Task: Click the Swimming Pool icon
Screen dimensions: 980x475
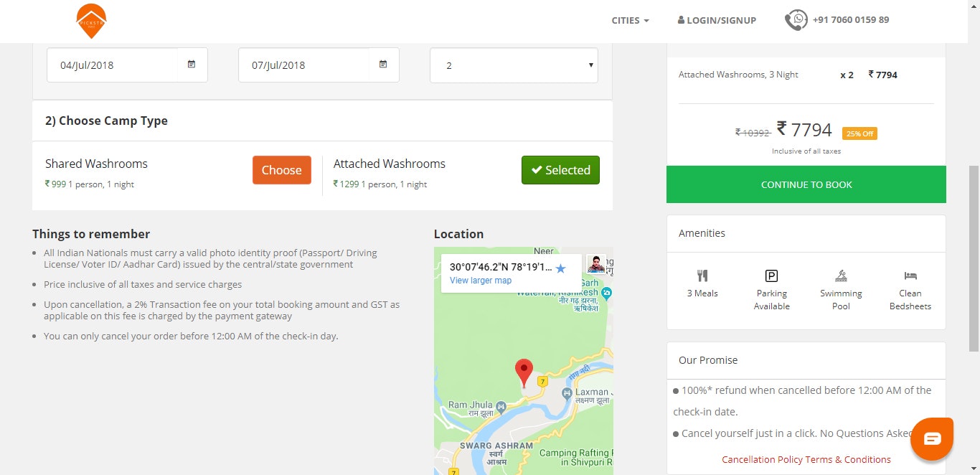Action: point(841,276)
